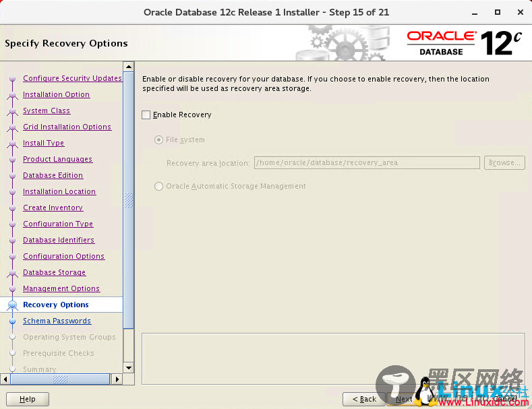Viewport: 532px width, 409px height.
Task: Select the File system radio button
Action: 158,139
